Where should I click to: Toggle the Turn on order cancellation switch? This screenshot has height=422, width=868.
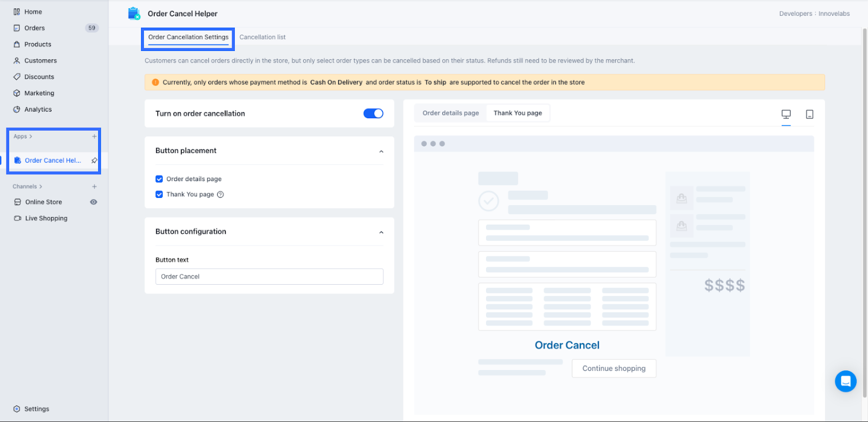373,113
